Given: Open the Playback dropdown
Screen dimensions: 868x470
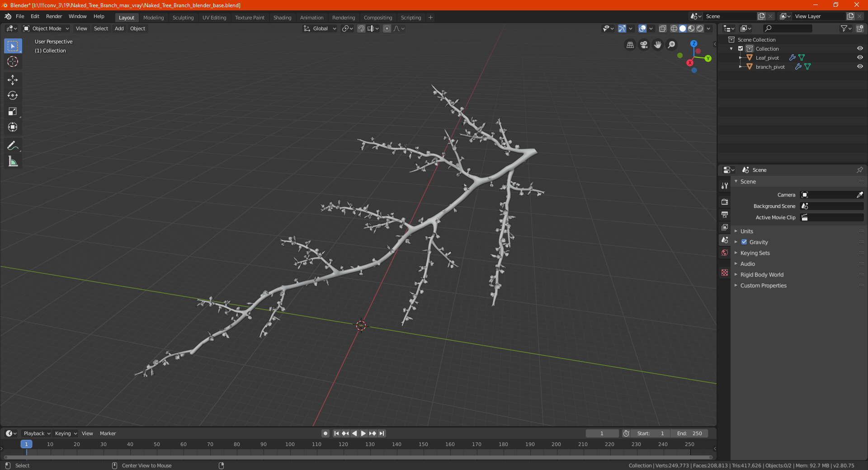Looking at the screenshot, I should (37, 433).
